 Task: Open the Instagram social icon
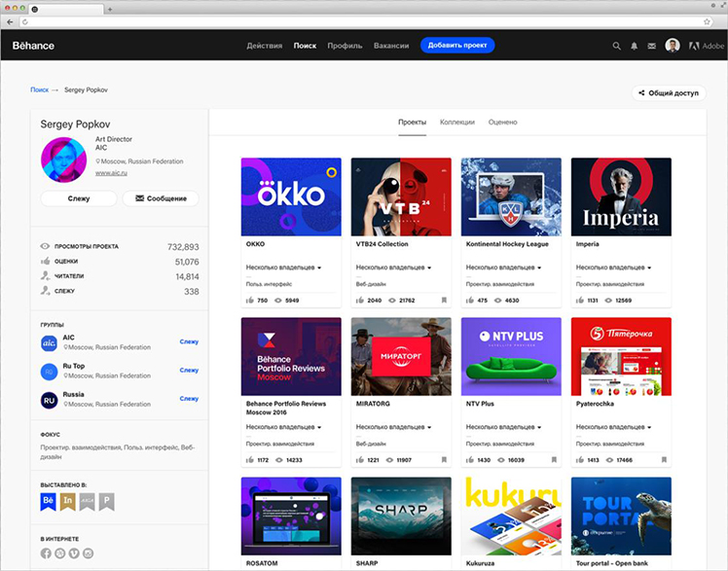89,553
